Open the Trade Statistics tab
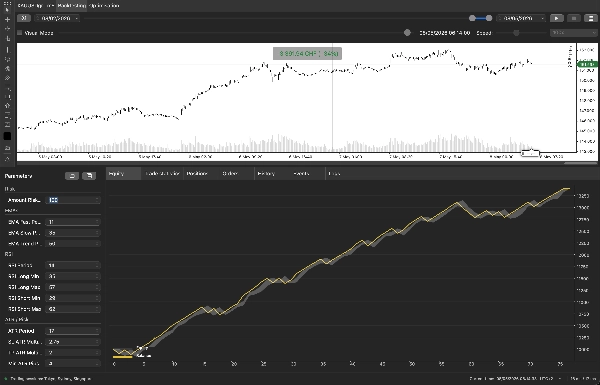The width and height of the screenshot is (600, 385). click(x=163, y=174)
